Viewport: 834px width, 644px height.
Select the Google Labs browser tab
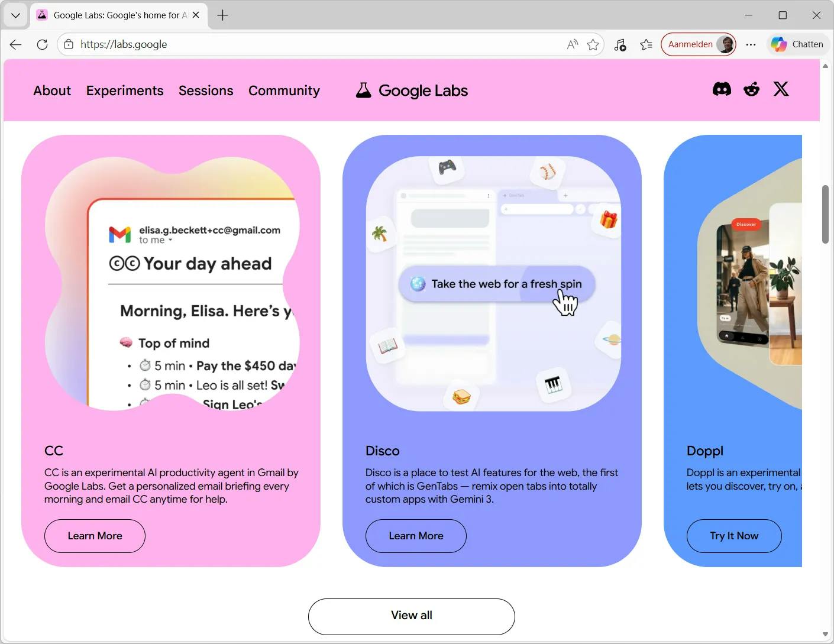pos(118,15)
